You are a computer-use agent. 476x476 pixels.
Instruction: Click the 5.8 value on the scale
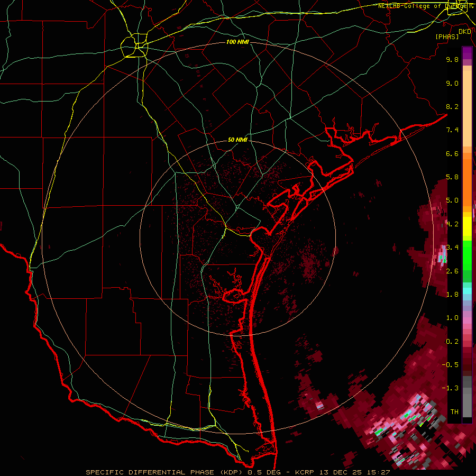click(x=452, y=177)
